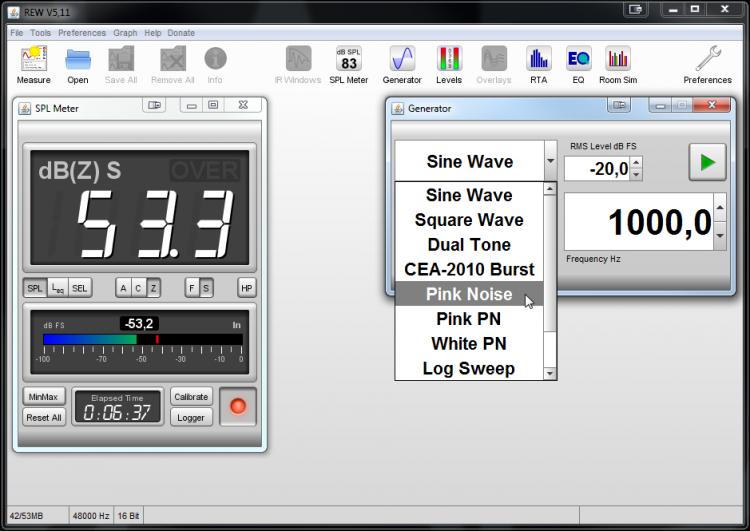Click the Generator window detach icon
750x531 pixels.
point(619,105)
